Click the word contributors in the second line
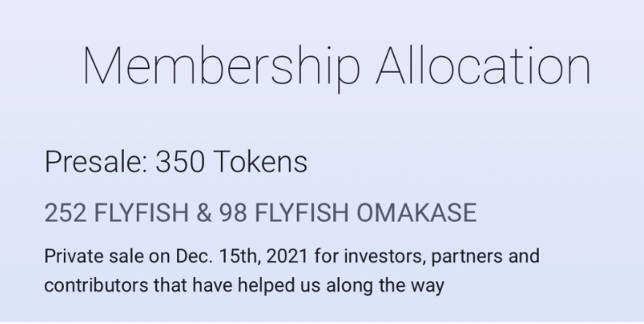The height and width of the screenshot is (324, 644). tap(96, 285)
